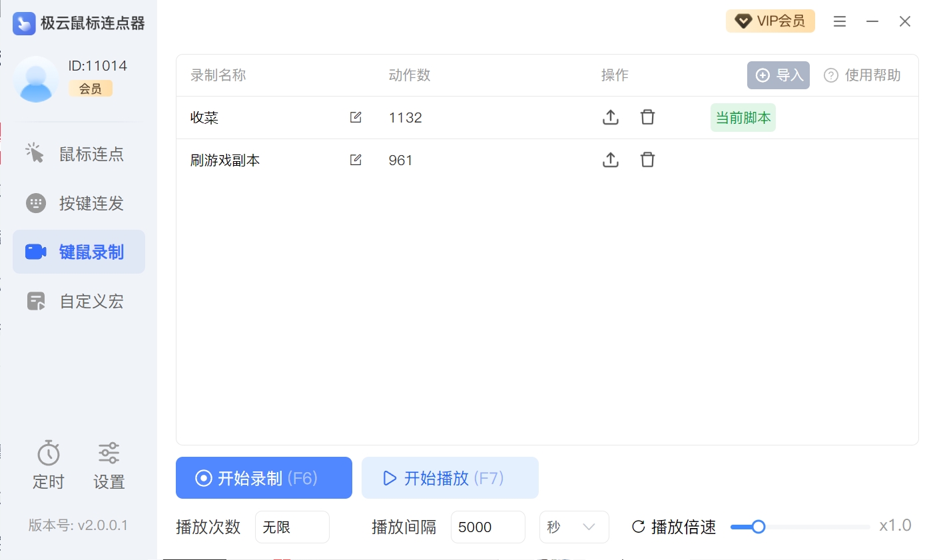Expand the 秒 time unit dropdown
933x560 pixels.
(x=573, y=527)
